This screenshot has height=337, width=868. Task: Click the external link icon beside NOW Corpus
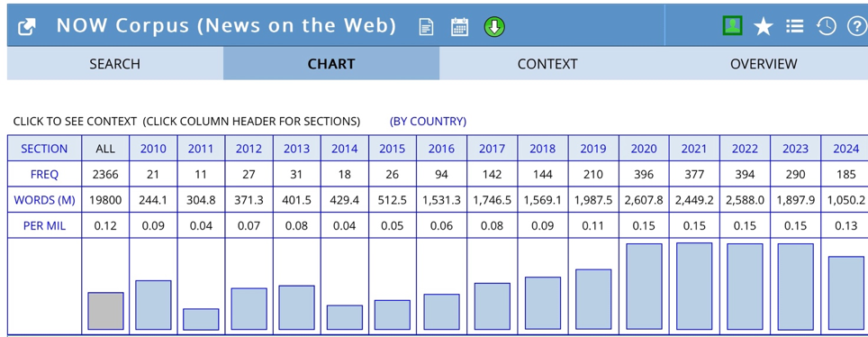27,27
